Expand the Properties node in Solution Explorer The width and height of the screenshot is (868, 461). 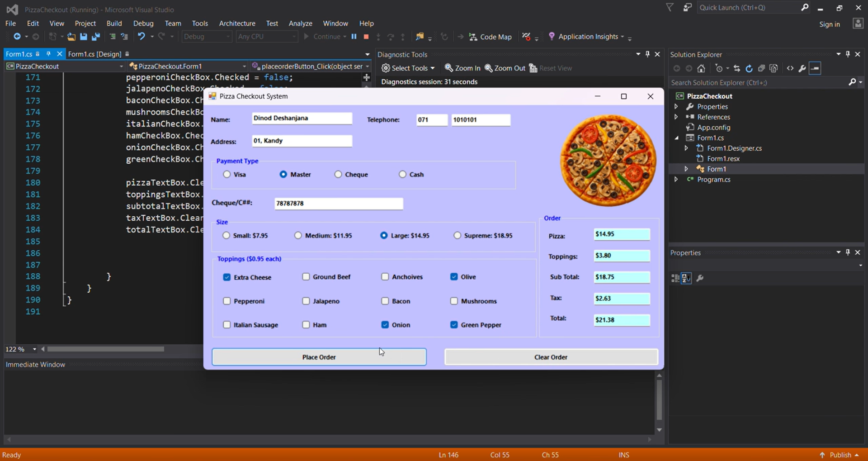click(676, 107)
